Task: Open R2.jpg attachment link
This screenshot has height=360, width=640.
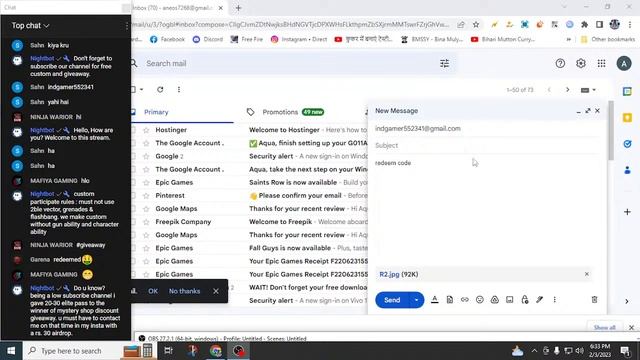Action: [389, 274]
